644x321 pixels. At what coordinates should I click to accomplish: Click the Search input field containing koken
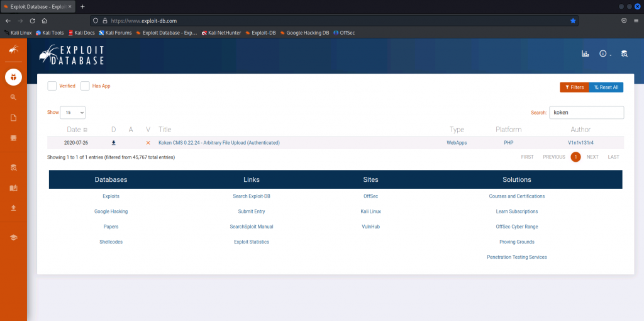coord(587,112)
